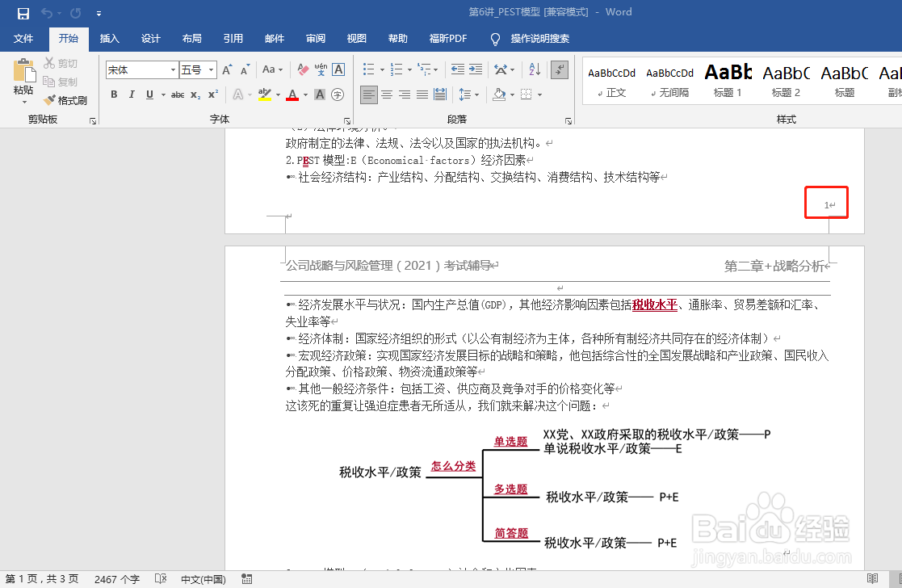Apply the 标题 1 style
Screen dimensions: 902x588
pyautogui.click(x=728, y=81)
